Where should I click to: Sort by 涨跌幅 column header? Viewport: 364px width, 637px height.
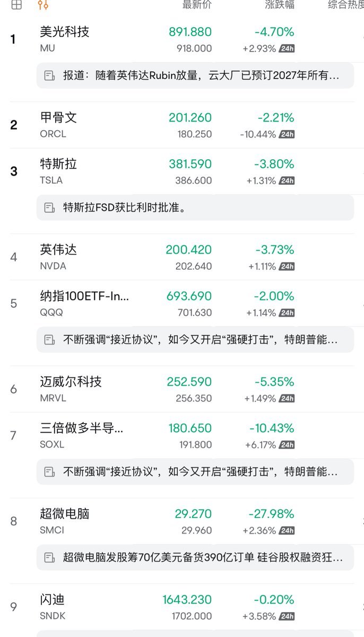280,5
